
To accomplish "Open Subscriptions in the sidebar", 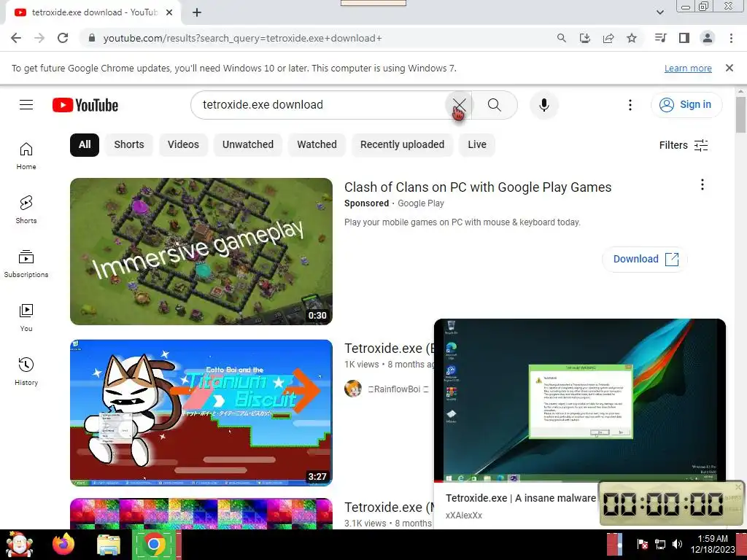I will click(x=26, y=264).
